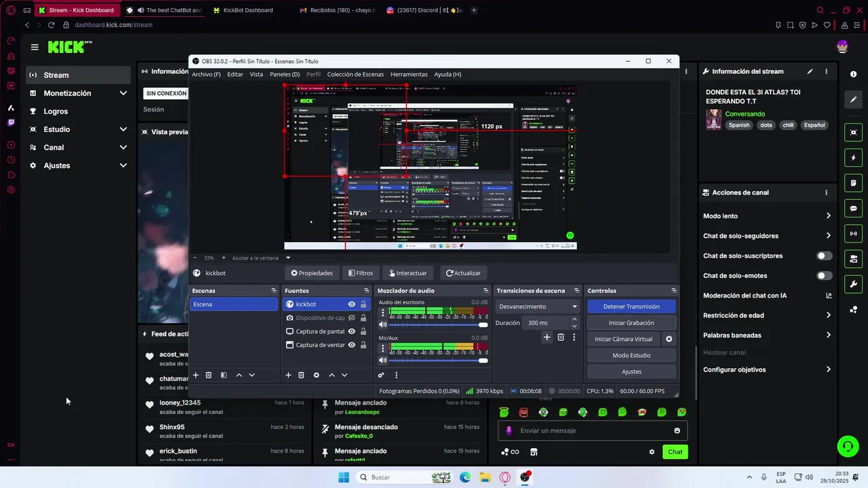Open OBS Ajustes button in Controles
The image size is (868, 488).
click(x=631, y=371)
